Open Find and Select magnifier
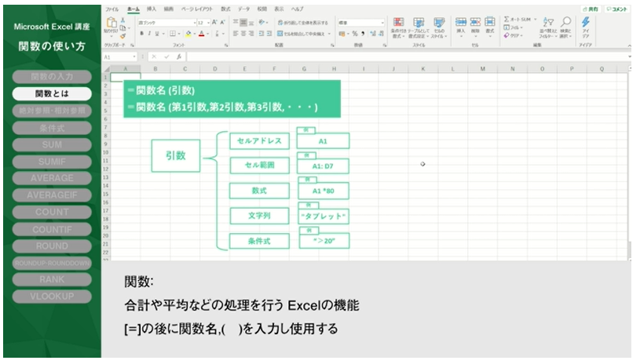This screenshot has width=640, height=364. coord(565,27)
